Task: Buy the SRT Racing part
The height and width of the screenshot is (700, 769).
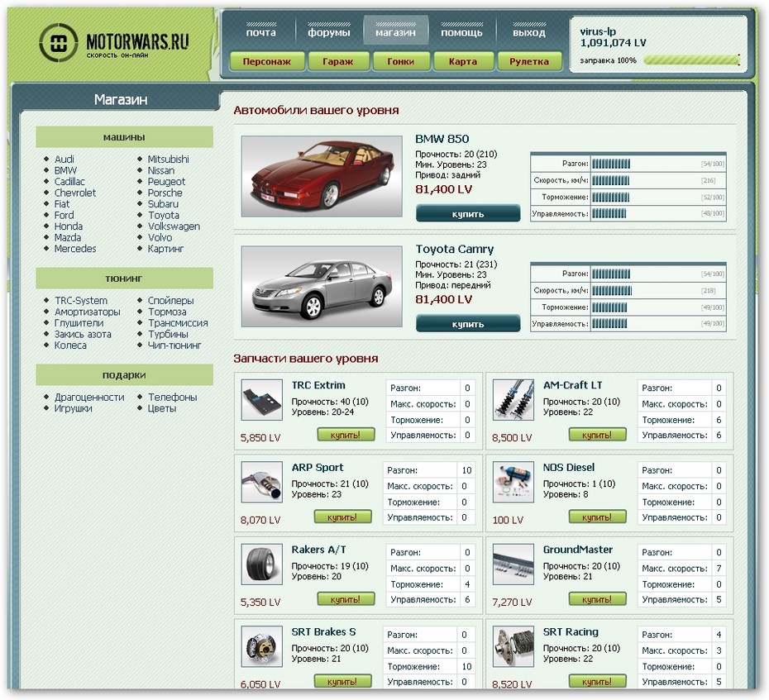Action: click(597, 681)
